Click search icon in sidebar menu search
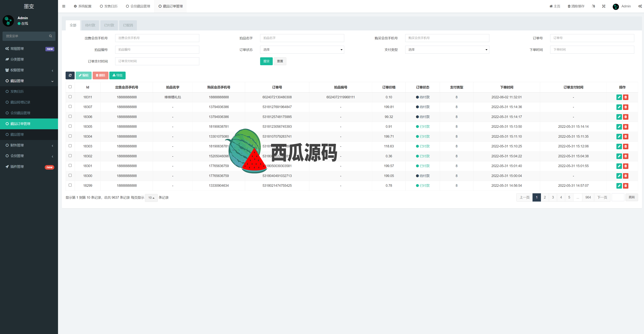644x334 pixels. 50,36
